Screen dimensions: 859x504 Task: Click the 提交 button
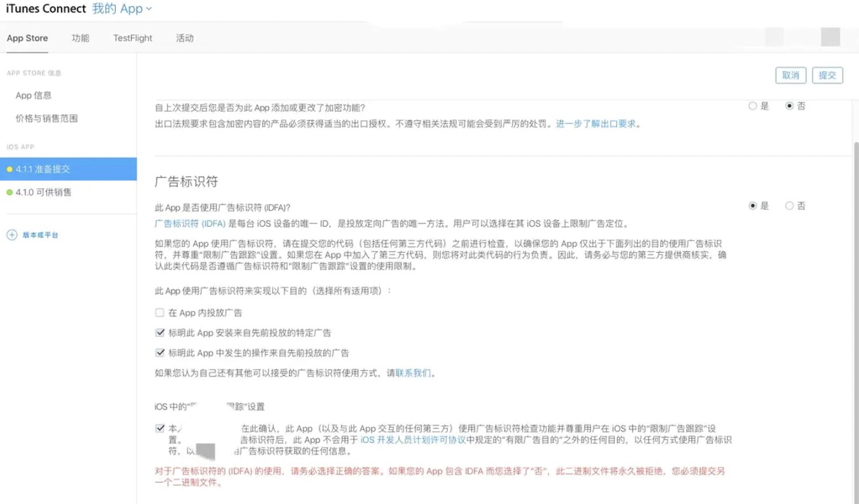pos(827,75)
